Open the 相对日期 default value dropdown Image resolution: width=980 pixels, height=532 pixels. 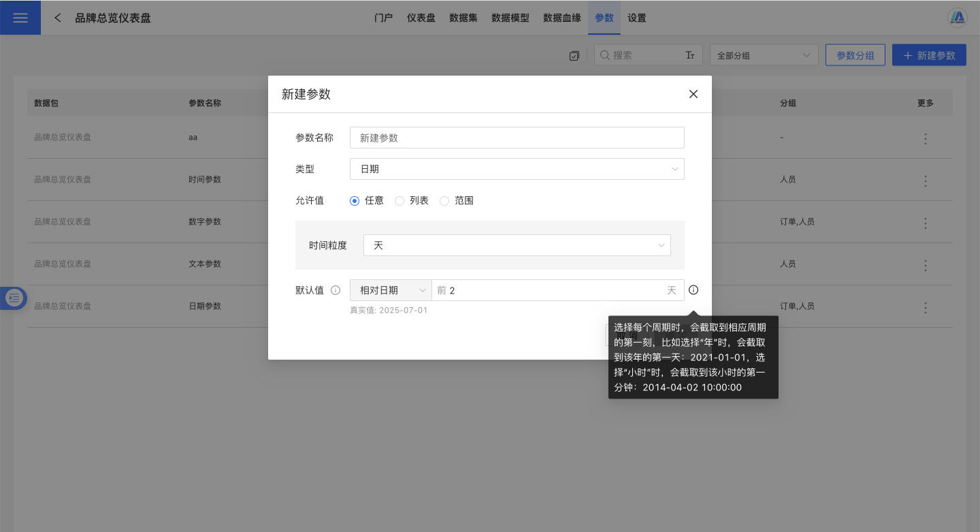tap(391, 290)
